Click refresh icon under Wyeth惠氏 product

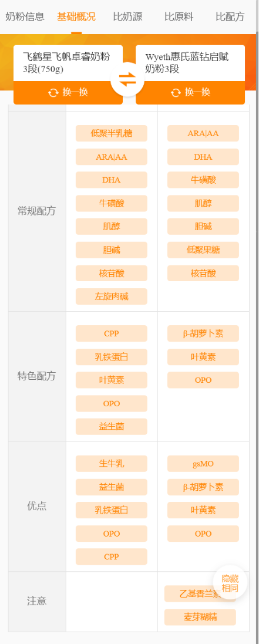(x=176, y=92)
